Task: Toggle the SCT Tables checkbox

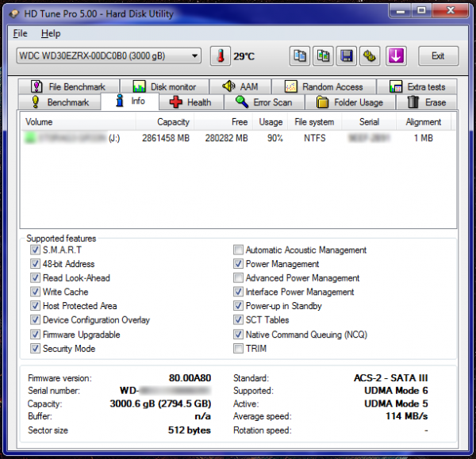Action: pyautogui.click(x=238, y=319)
